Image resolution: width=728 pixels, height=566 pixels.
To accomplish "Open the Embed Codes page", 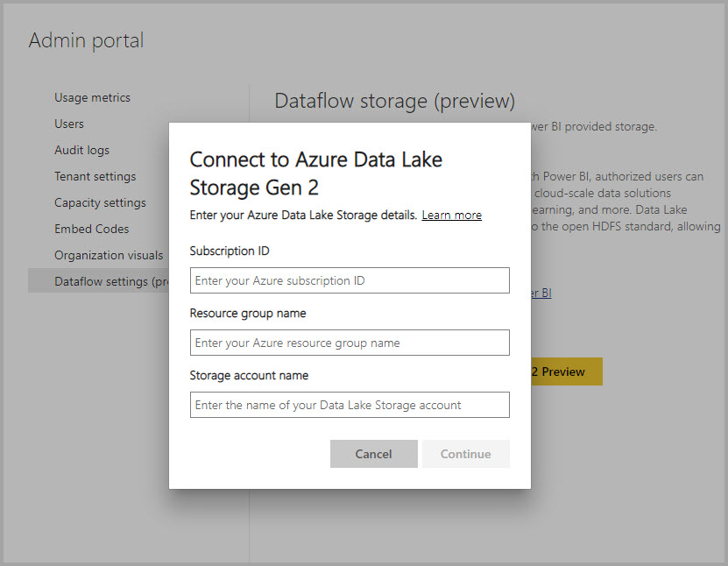I will [91, 229].
